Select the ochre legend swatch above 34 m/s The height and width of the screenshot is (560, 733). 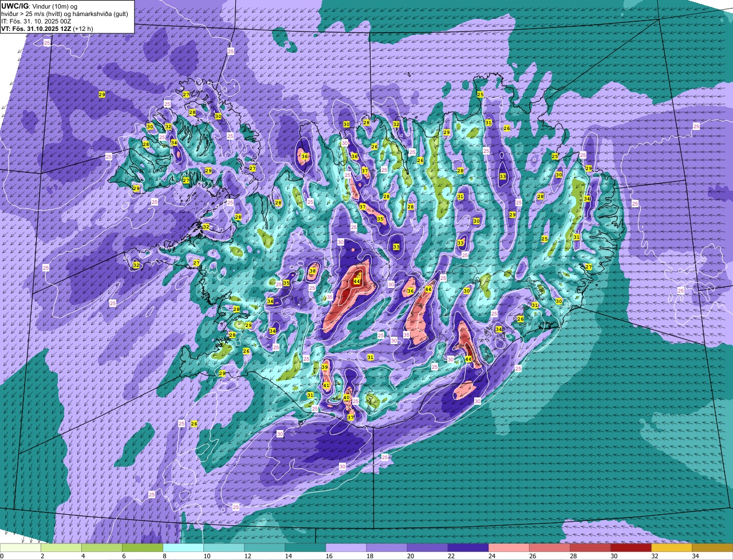point(712,547)
